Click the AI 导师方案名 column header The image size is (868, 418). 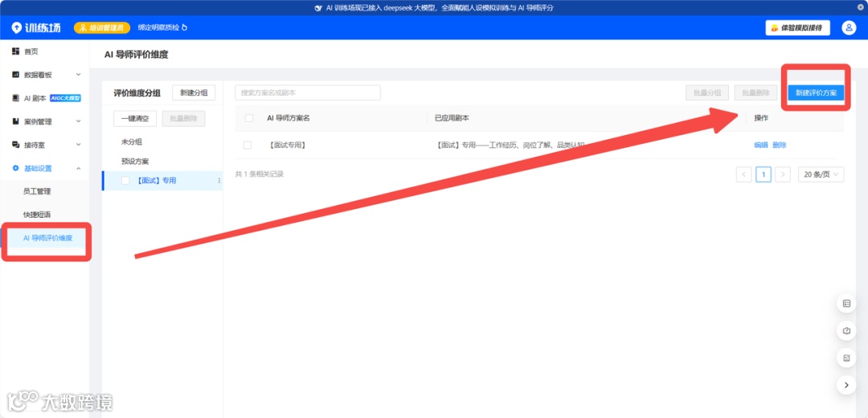pyautogui.click(x=288, y=118)
